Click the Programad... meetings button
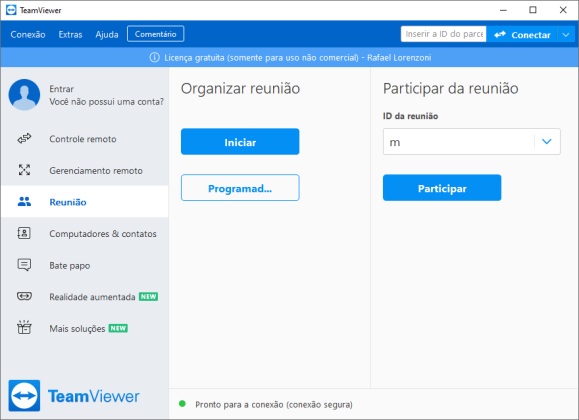This screenshot has width=579, height=420. coord(240,188)
